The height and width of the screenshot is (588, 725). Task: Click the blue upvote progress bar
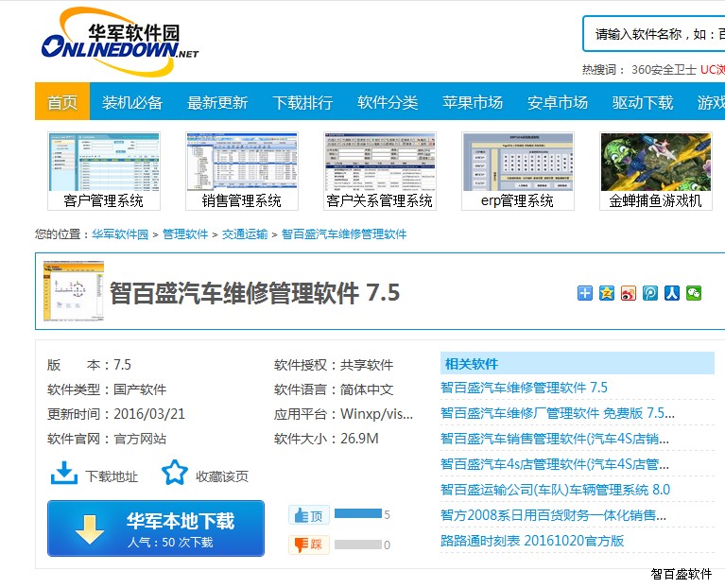(x=358, y=513)
